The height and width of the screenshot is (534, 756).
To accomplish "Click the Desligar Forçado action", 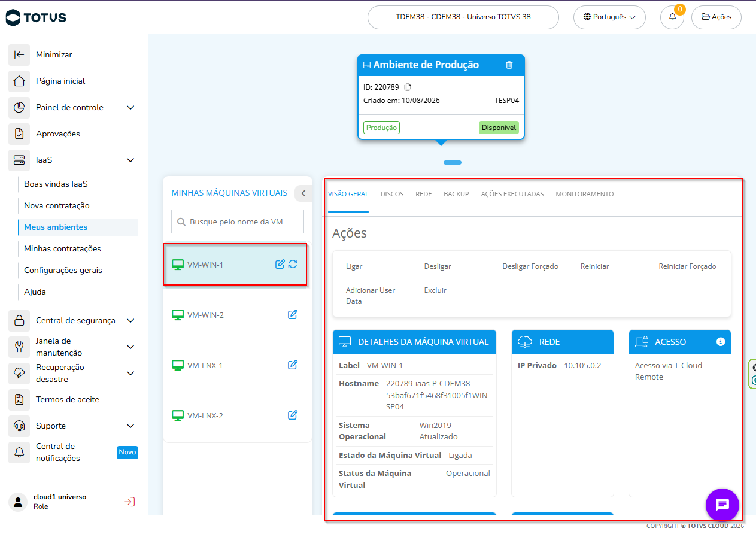I will [530, 266].
